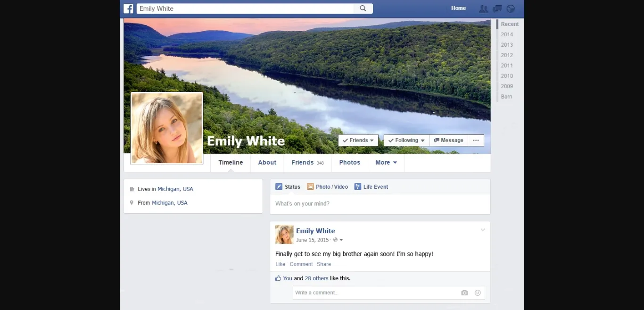
Task: Click the Message button
Action: (448, 141)
